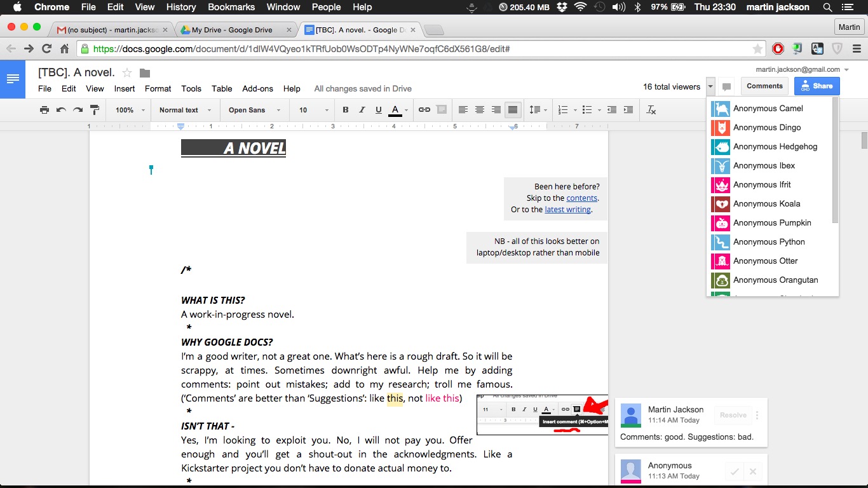Open Martin Jackson comment options menu
868x488 pixels.
coord(757,415)
